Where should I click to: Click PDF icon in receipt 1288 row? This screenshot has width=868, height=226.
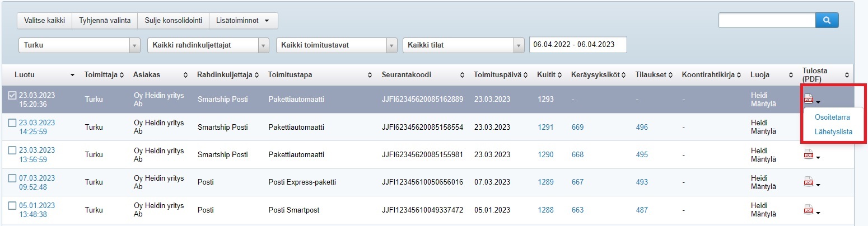point(808,210)
